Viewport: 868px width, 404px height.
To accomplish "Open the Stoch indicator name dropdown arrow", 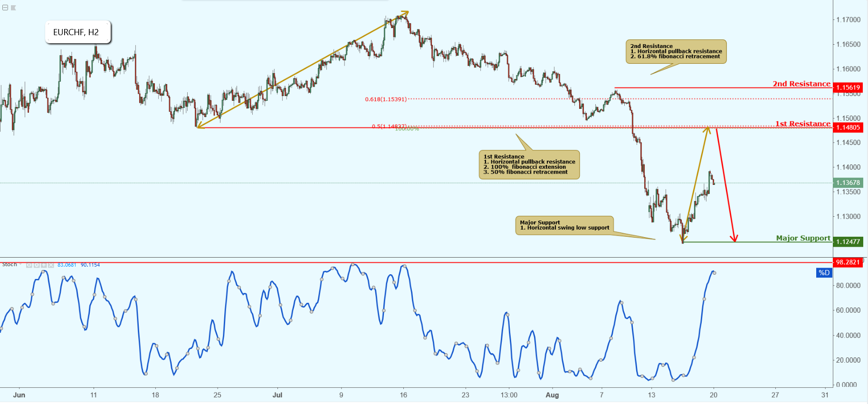I will click(20, 264).
